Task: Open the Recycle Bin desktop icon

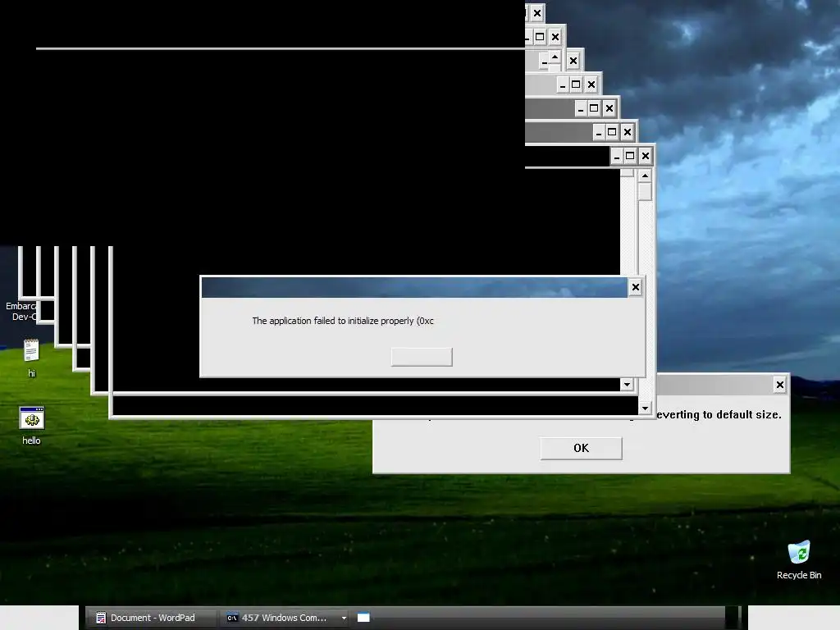Action: pos(799,559)
